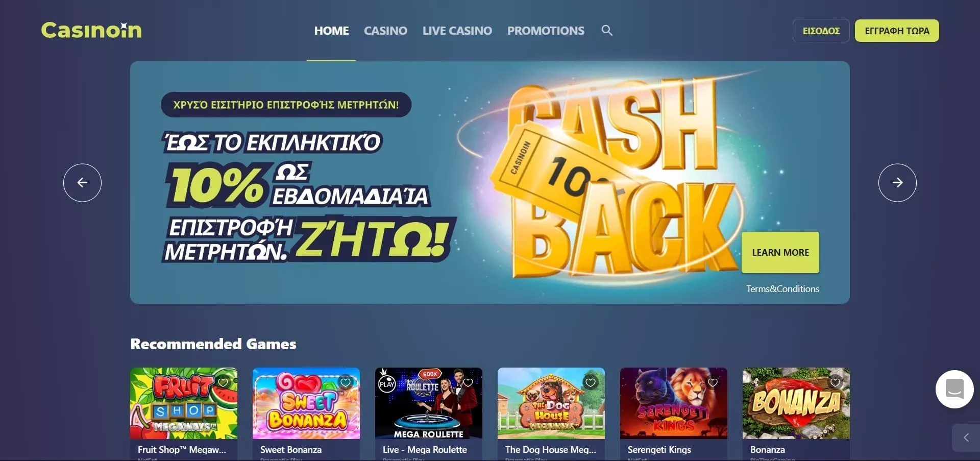Switch to the CASINO menu item
This screenshot has height=461, width=980.
[x=385, y=31]
